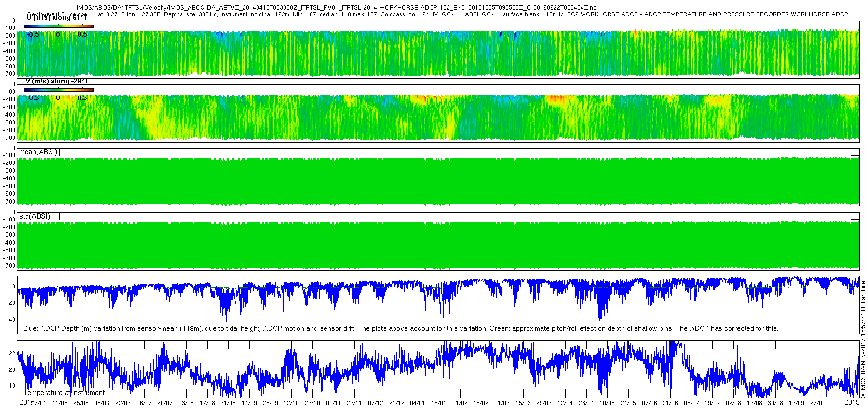Click the "08/06" date tick label
This screenshot has width=868, height=410.
102,403
